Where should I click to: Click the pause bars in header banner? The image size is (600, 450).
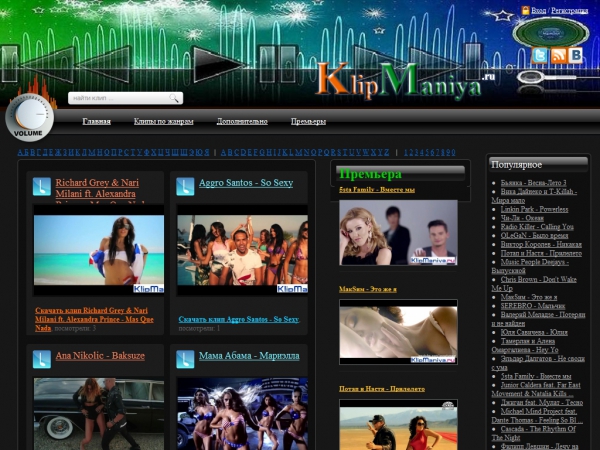pyautogui.click(x=278, y=64)
